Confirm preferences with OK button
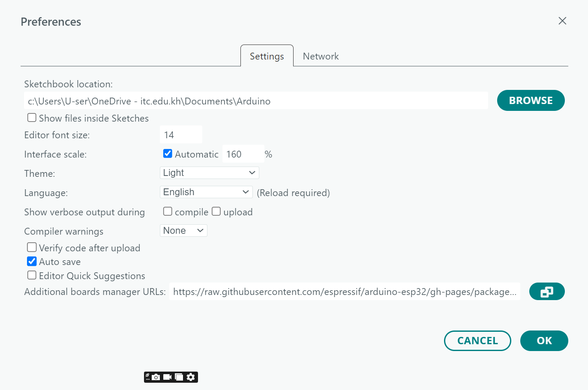This screenshot has height=390, width=588. [x=544, y=341]
